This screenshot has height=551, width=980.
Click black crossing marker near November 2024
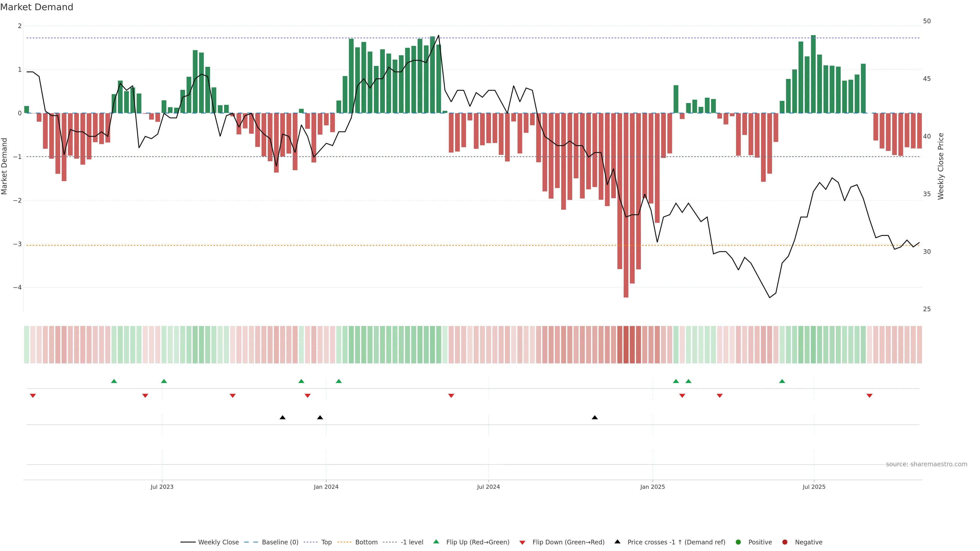tap(595, 418)
